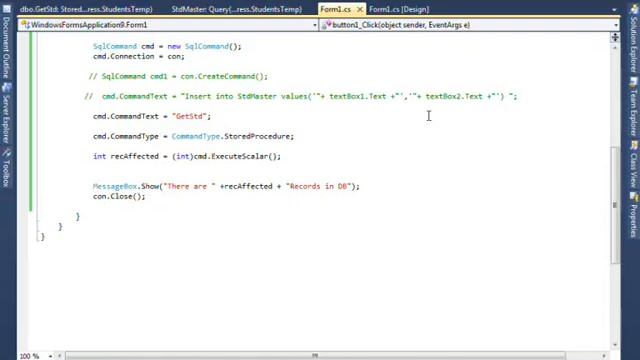This screenshot has width=640, height=360.
Task: Click the commented 'SqlCommand cmd1' line
Action: point(178,76)
